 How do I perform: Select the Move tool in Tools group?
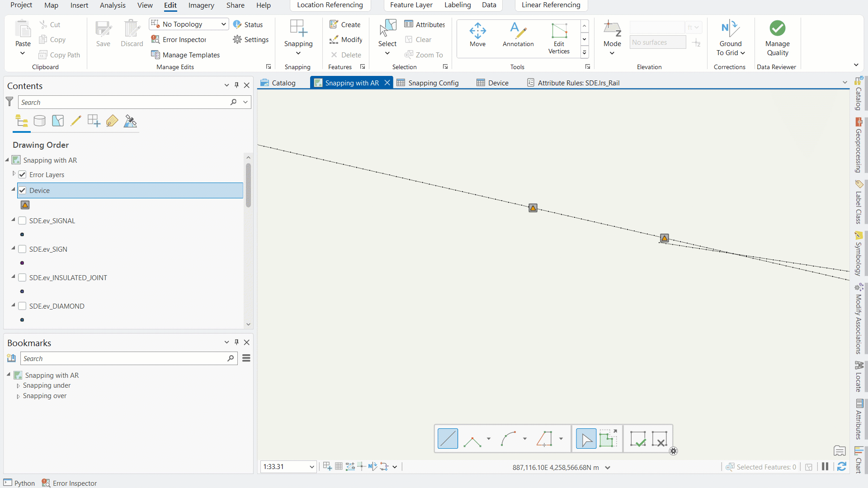coord(477,36)
